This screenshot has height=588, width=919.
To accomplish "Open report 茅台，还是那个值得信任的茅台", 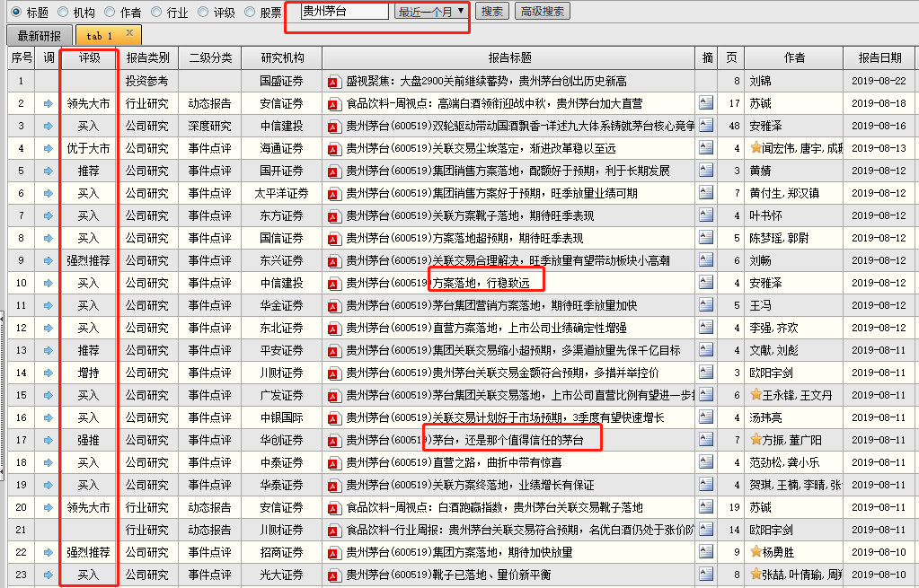I will 508,441.
